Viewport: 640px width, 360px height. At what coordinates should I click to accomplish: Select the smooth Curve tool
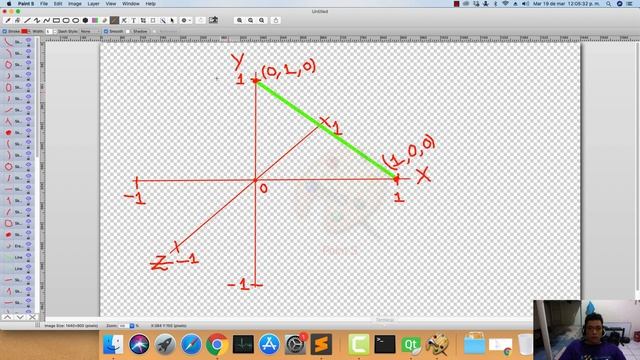click(47, 20)
